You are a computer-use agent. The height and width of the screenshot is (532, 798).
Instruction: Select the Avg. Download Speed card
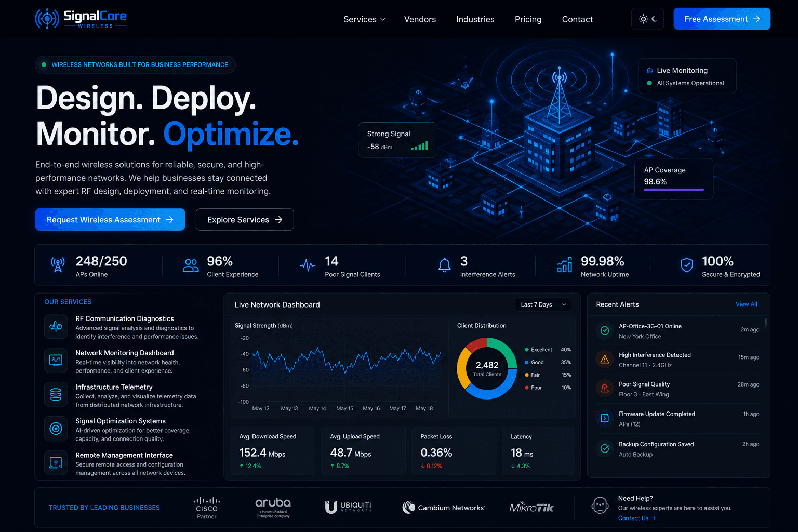(x=273, y=450)
